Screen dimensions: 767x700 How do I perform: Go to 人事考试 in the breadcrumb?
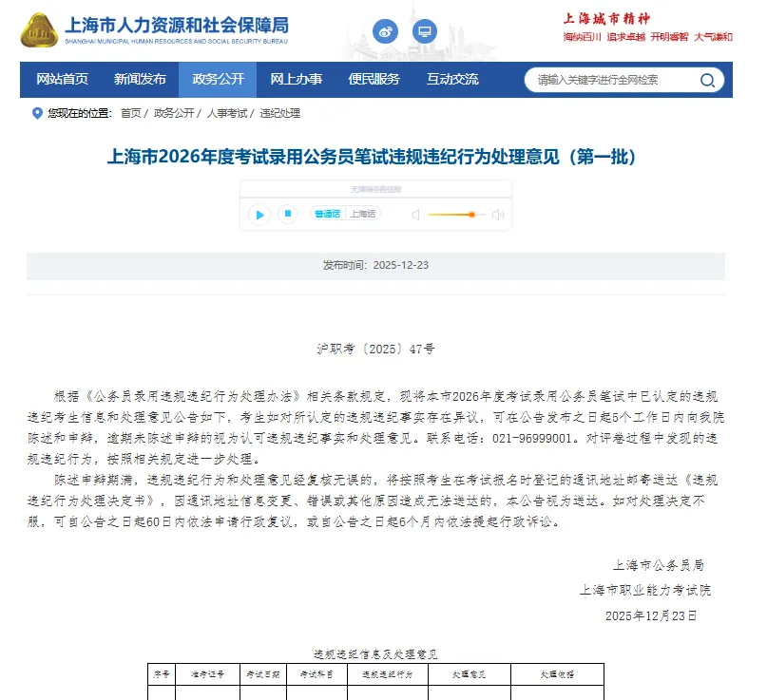(x=227, y=113)
